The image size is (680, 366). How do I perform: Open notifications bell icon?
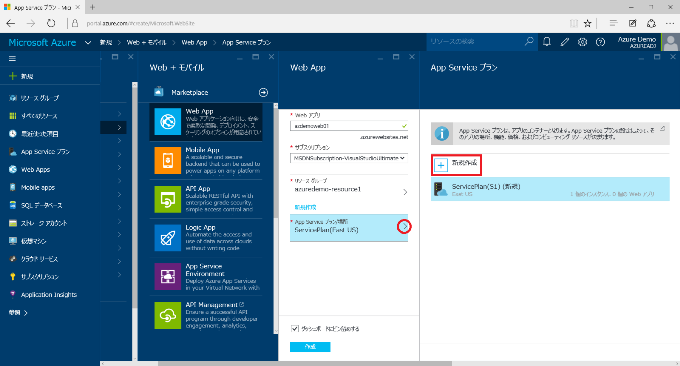tap(547, 42)
